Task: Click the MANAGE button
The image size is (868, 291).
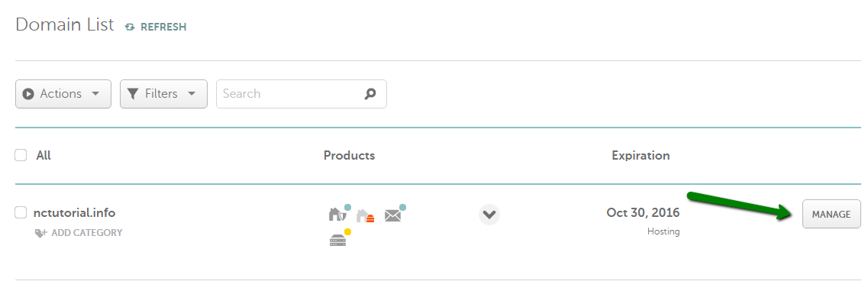Action: click(x=831, y=214)
